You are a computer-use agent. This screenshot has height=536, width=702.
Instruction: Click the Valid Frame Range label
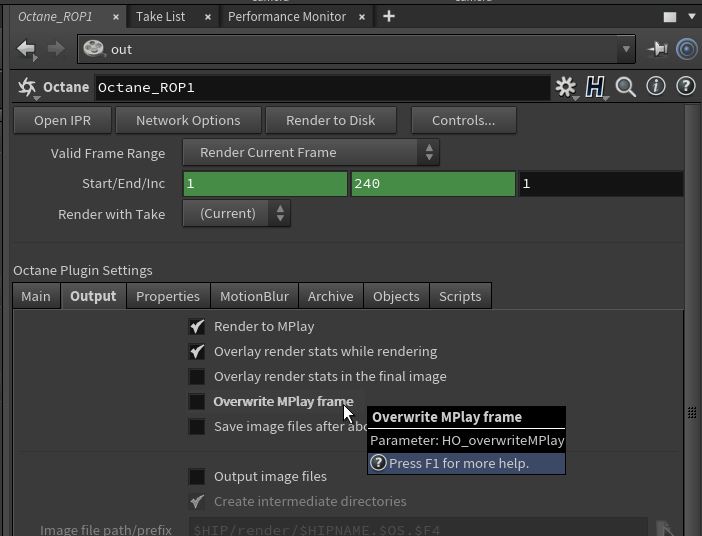click(x=108, y=154)
